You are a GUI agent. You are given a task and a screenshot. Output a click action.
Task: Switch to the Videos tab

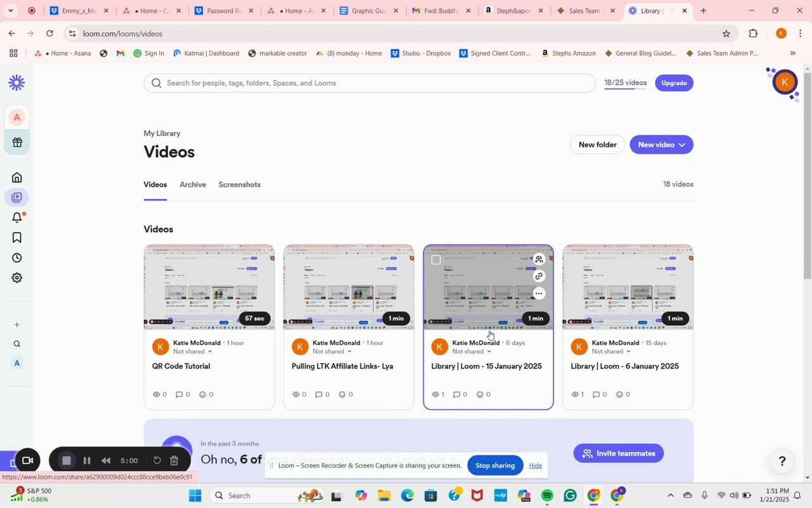(x=155, y=185)
